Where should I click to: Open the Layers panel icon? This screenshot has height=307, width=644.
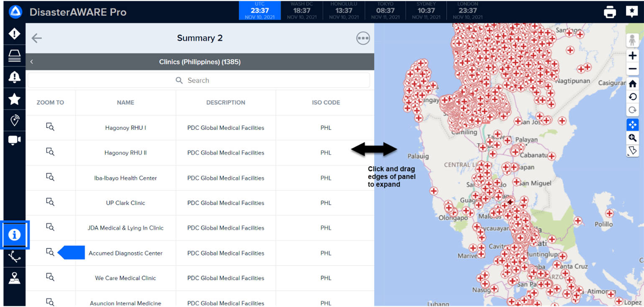click(x=15, y=55)
